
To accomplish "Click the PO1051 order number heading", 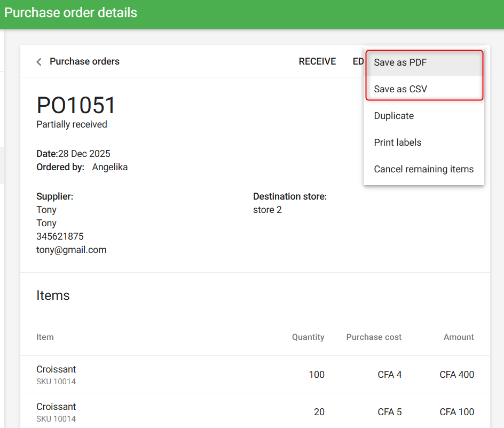I will 76,105.
